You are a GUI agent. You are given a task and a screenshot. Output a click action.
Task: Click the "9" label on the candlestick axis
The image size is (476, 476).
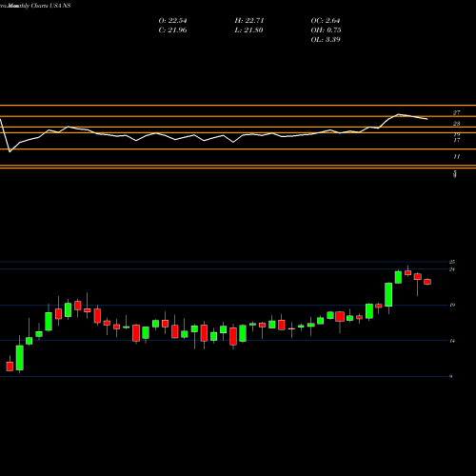click(450, 377)
